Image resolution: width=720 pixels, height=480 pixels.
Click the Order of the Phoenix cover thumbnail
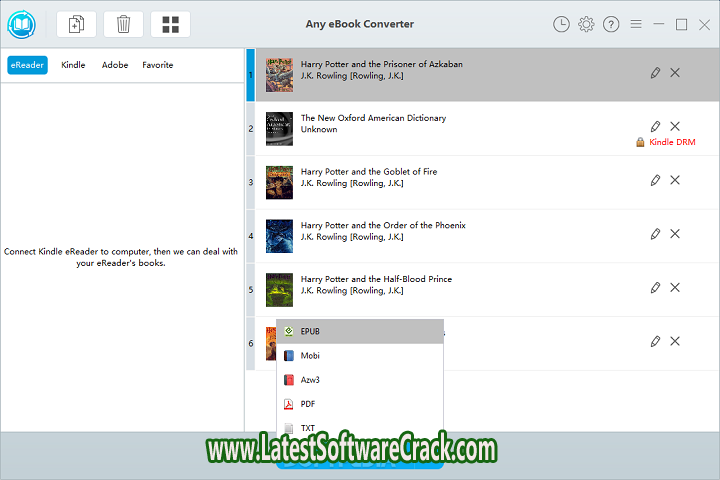[x=279, y=236]
